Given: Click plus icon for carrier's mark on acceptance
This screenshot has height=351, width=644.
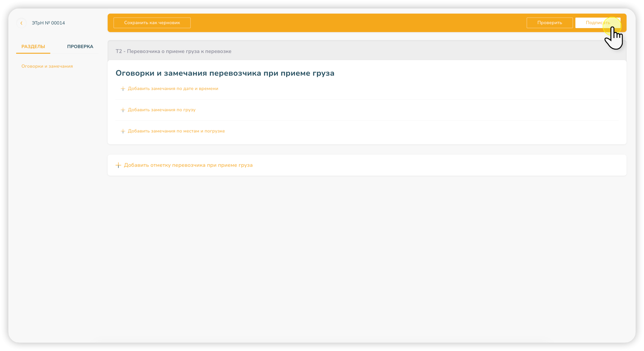Looking at the screenshot, I should click(x=118, y=165).
